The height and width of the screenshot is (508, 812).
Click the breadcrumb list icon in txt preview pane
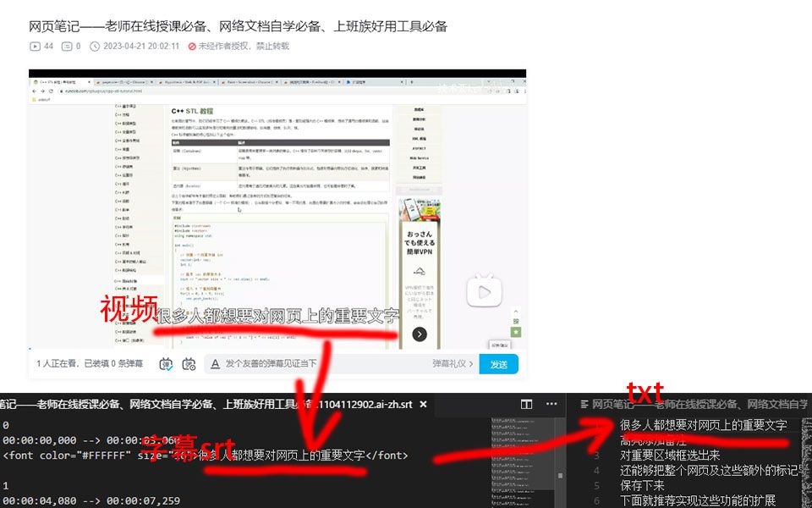(584, 405)
